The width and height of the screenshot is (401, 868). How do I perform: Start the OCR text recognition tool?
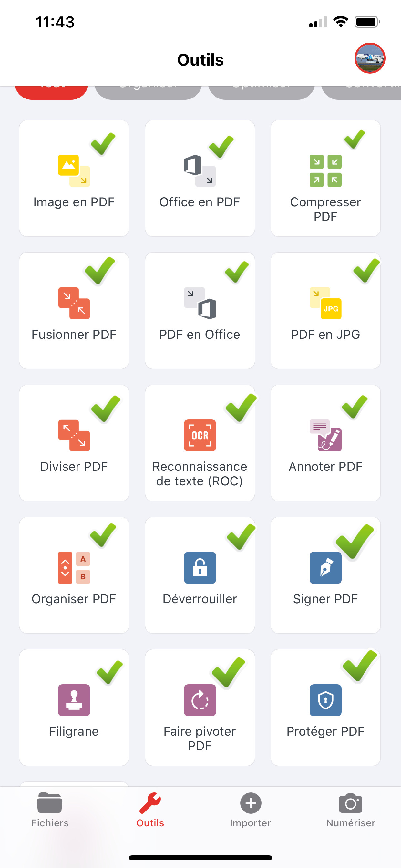[200, 443]
